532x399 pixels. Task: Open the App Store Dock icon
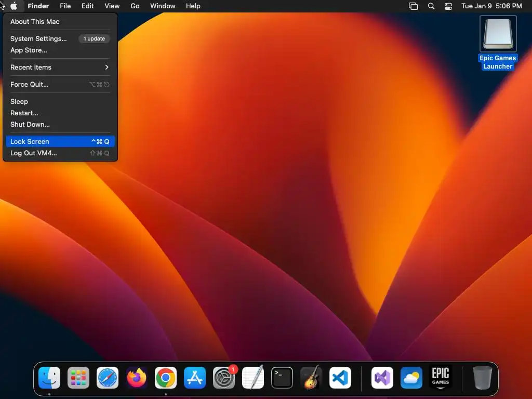195,378
